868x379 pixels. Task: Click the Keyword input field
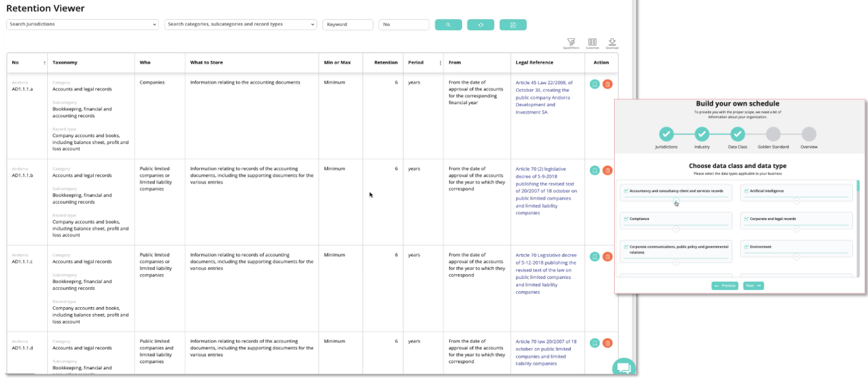pyautogui.click(x=348, y=25)
